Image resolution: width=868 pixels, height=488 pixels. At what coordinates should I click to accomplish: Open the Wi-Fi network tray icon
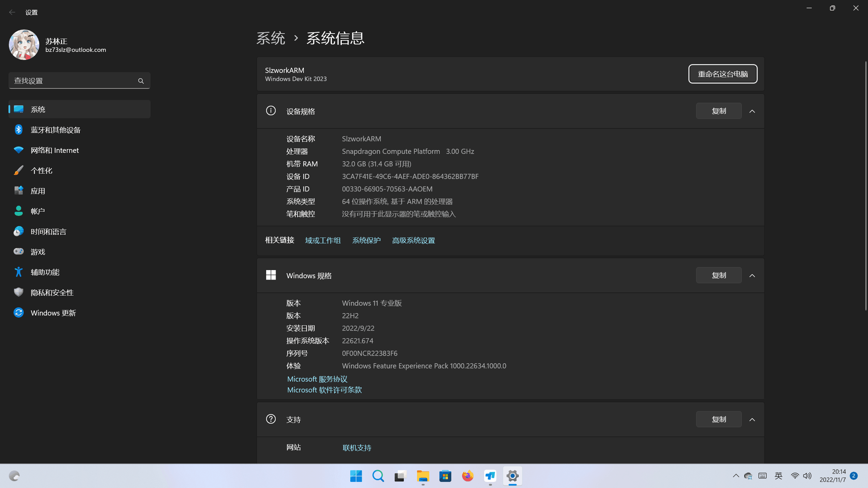pyautogui.click(x=795, y=476)
